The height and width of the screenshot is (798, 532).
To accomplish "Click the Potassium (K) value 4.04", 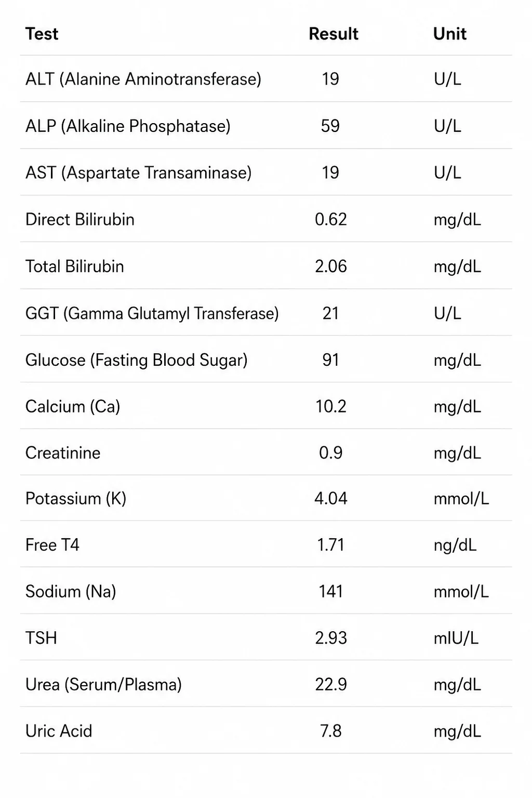I will pos(331,499).
